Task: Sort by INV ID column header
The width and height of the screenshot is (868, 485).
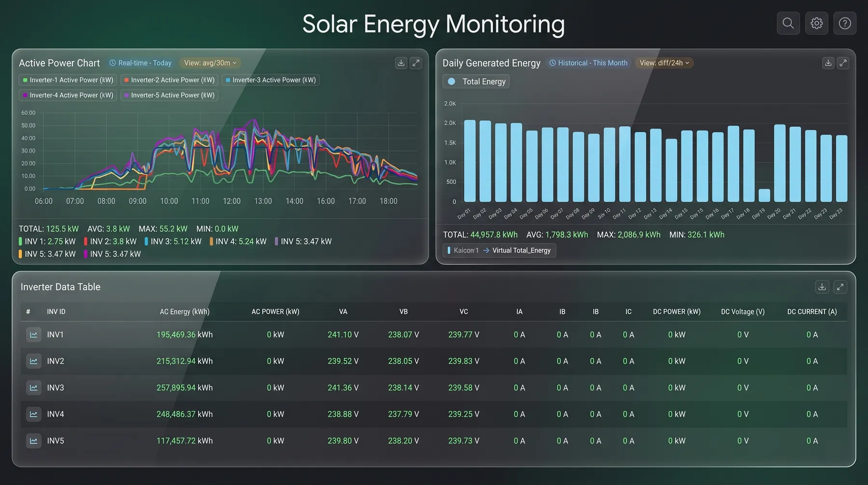Action: click(56, 312)
